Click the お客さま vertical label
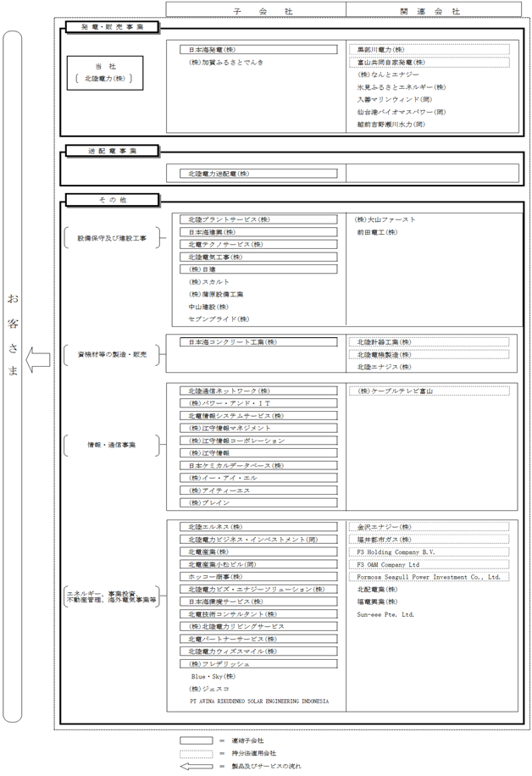Image resolution: width=532 pixels, height=776 pixels. click(x=13, y=334)
